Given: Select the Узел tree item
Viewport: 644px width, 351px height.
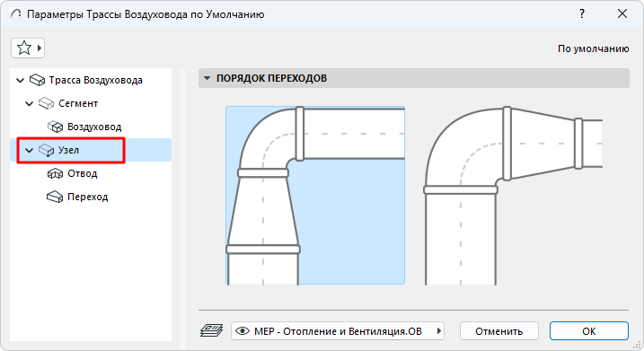Looking at the screenshot, I should (91, 150).
